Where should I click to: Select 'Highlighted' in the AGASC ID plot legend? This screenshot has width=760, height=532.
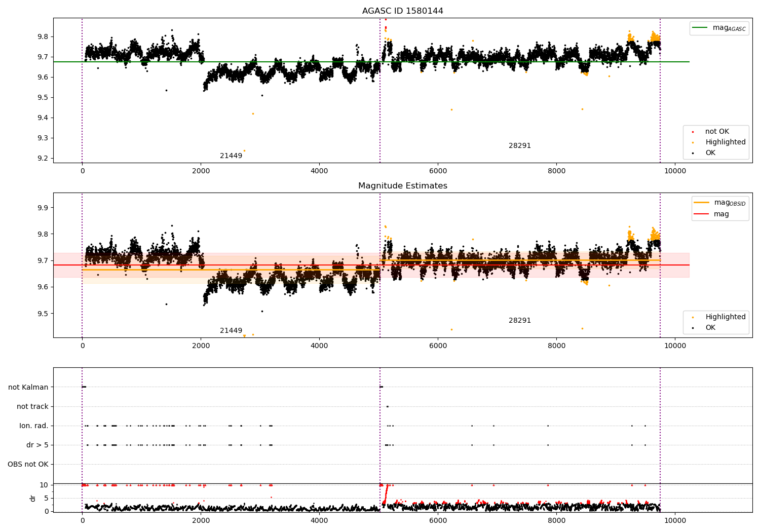[x=726, y=142]
